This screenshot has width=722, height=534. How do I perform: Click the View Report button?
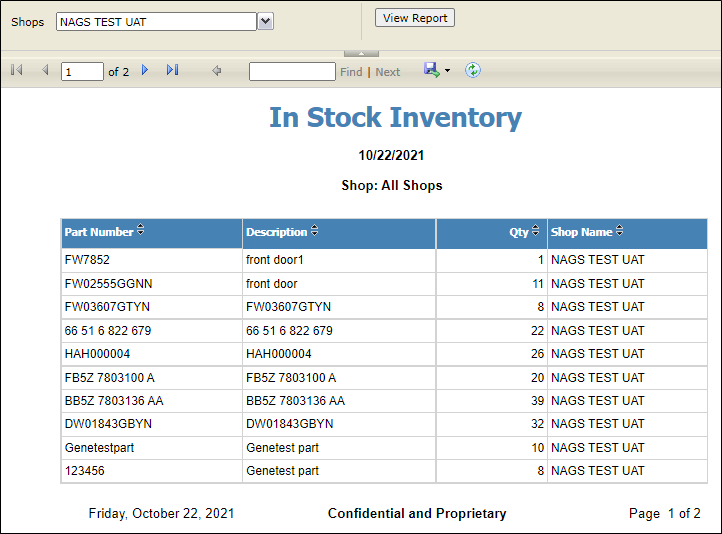[x=415, y=18]
